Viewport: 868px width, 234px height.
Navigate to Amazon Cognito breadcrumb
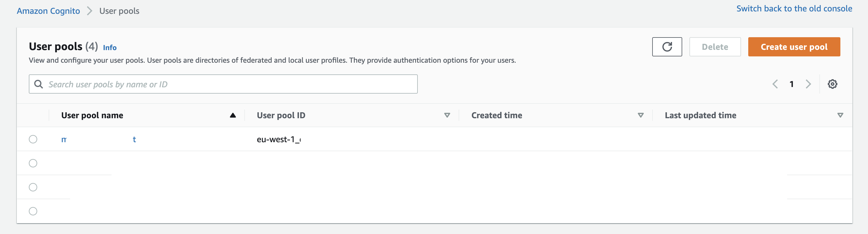pos(48,11)
